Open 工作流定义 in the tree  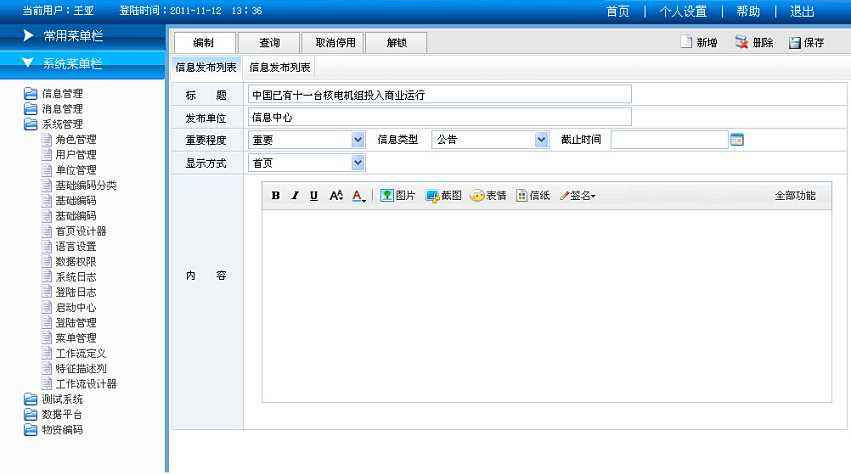coord(75,353)
